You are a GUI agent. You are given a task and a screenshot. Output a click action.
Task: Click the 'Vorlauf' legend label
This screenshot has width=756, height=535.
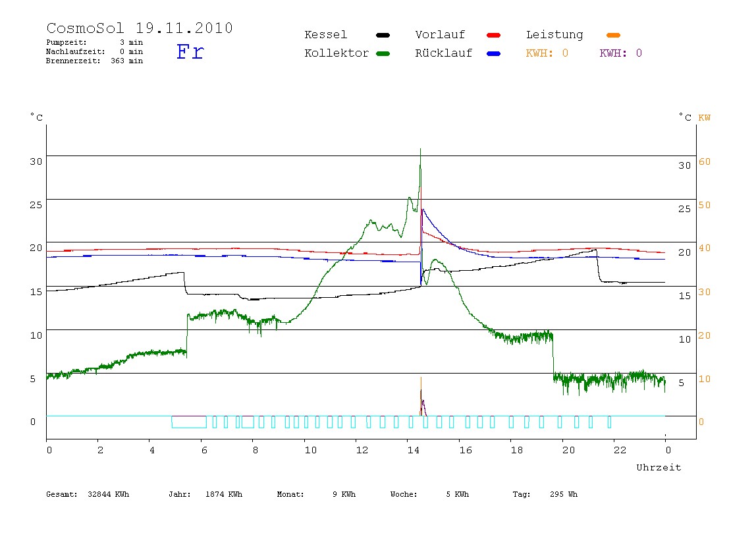click(440, 35)
